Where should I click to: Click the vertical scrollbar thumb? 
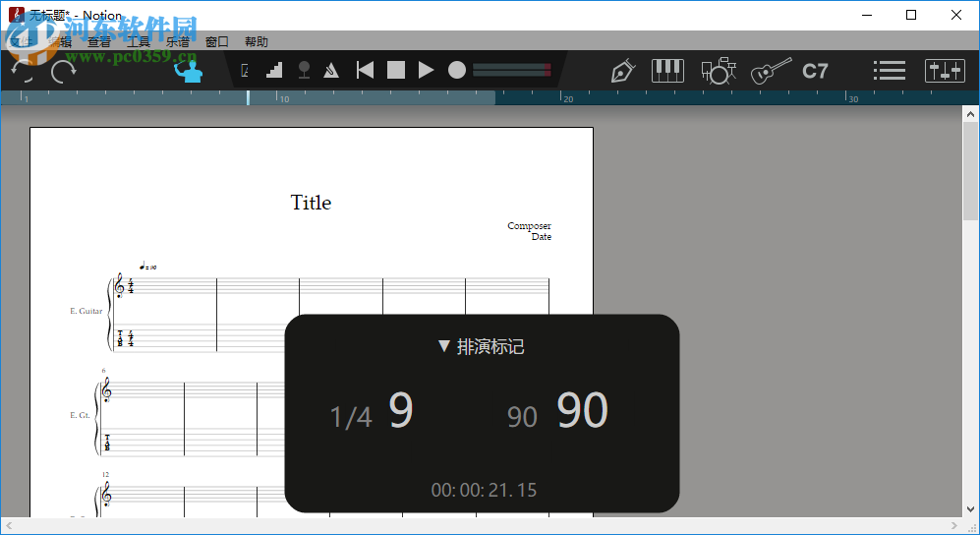(970, 170)
